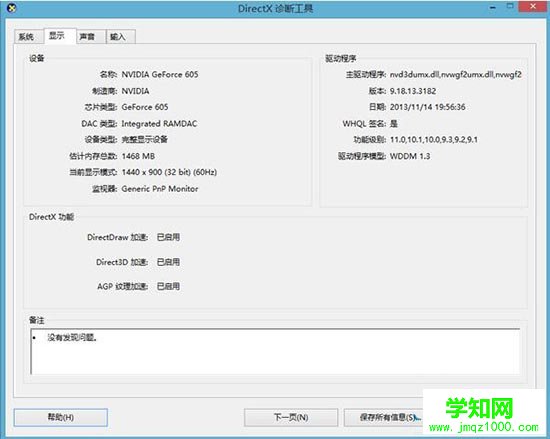
Task: Click the DirectX icon in title bar
Action: point(12,8)
